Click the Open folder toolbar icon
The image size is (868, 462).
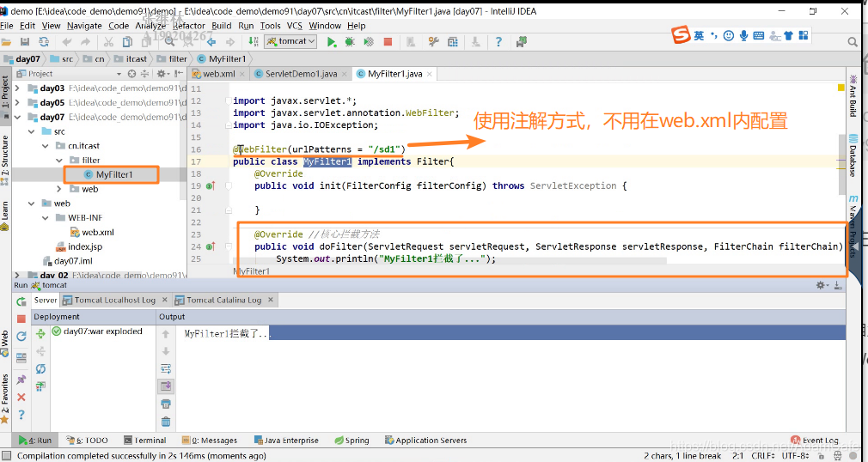click(6, 41)
